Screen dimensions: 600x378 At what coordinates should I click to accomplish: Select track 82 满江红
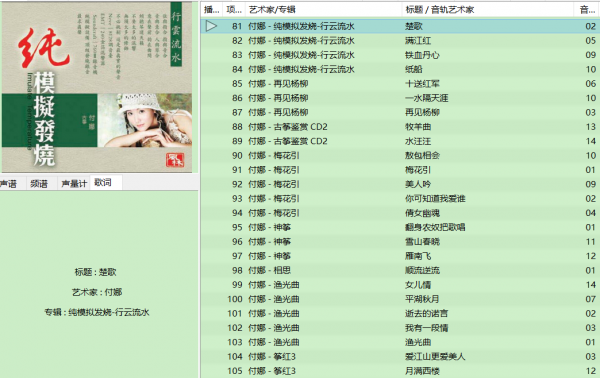400,41
